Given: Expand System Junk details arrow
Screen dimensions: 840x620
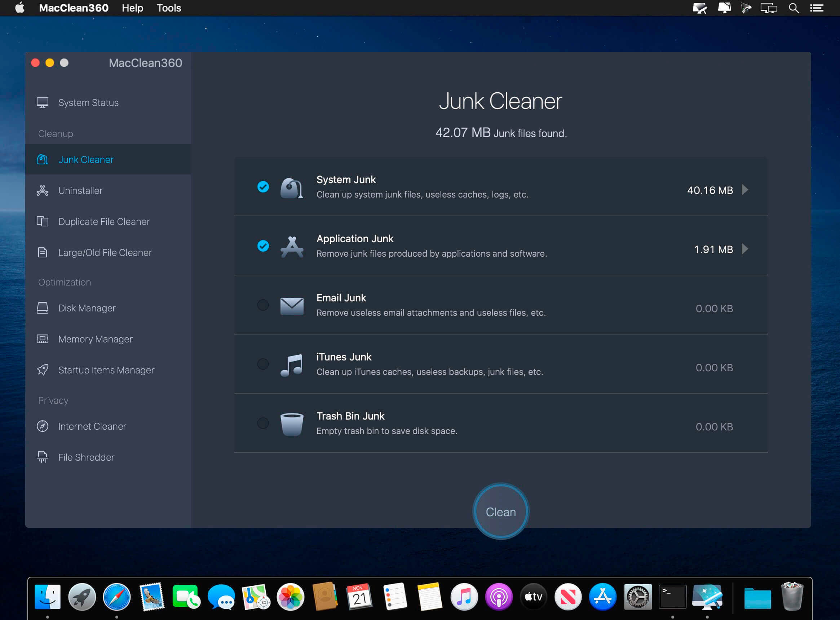Looking at the screenshot, I should 746,189.
